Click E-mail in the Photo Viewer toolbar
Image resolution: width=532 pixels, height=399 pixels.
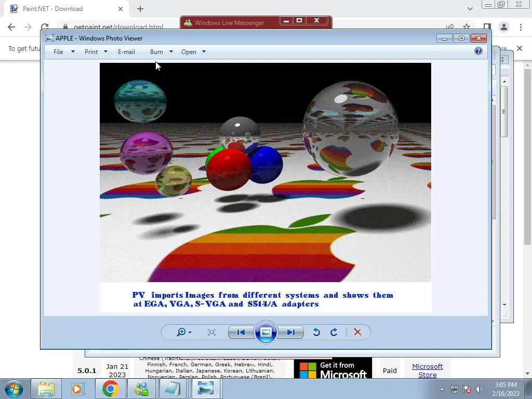point(127,52)
